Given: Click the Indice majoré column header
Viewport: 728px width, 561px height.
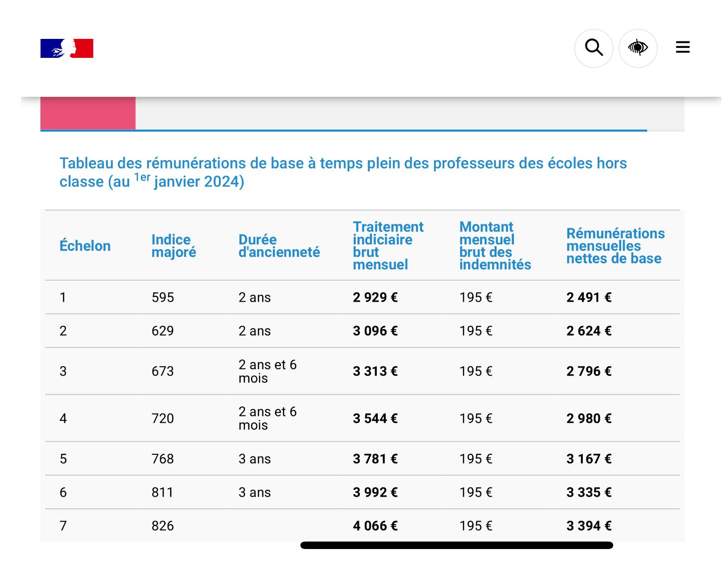Looking at the screenshot, I should (174, 246).
